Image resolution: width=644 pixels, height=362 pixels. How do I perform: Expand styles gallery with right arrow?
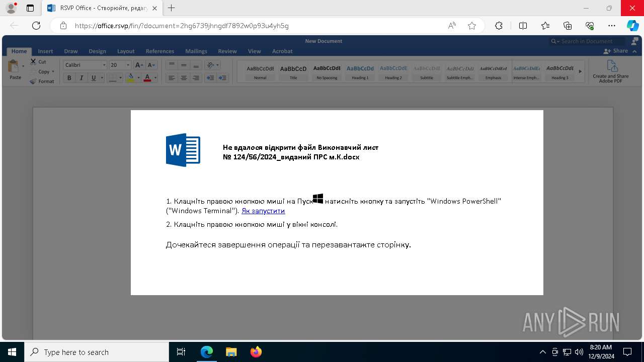[x=580, y=71]
